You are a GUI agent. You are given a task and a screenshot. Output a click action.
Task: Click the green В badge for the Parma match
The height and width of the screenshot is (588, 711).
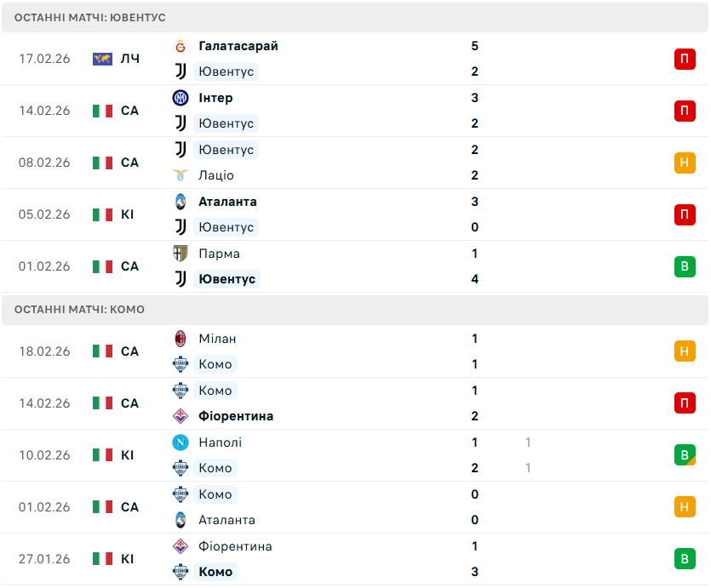685,266
